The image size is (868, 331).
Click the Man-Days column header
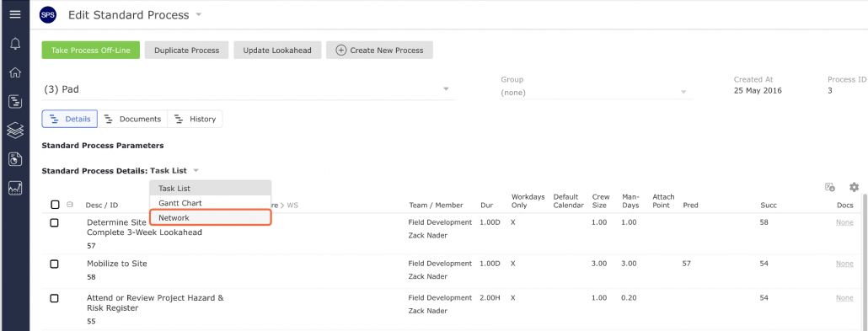tap(630, 201)
